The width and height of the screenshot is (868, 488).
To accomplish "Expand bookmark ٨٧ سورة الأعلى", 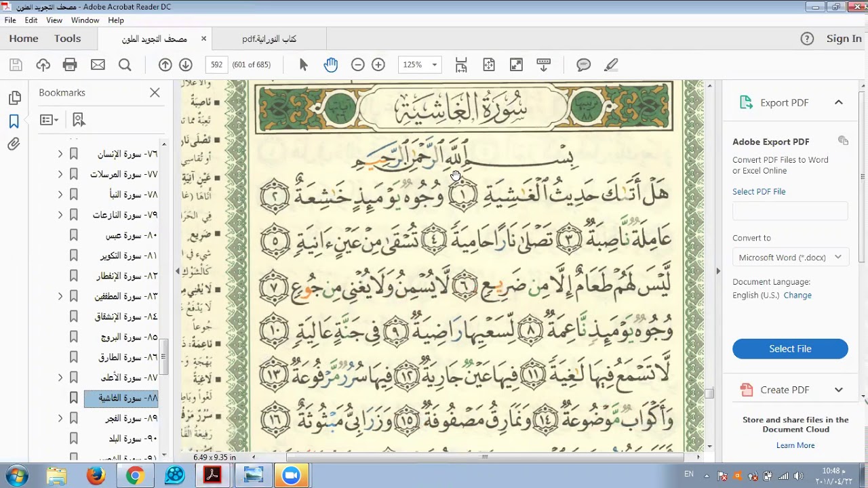I will click(x=60, y=378).
